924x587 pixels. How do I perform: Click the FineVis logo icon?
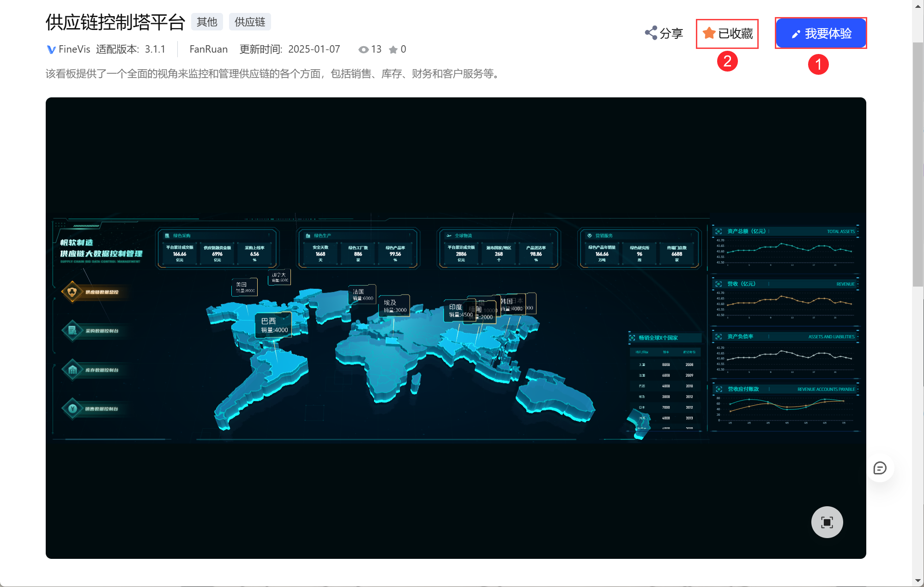click(x=51, y=49)
